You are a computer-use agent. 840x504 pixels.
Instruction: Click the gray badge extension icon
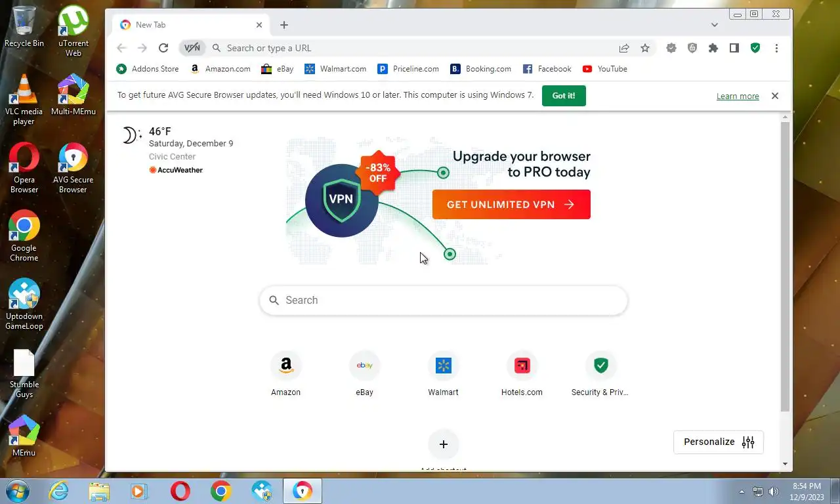671,48
